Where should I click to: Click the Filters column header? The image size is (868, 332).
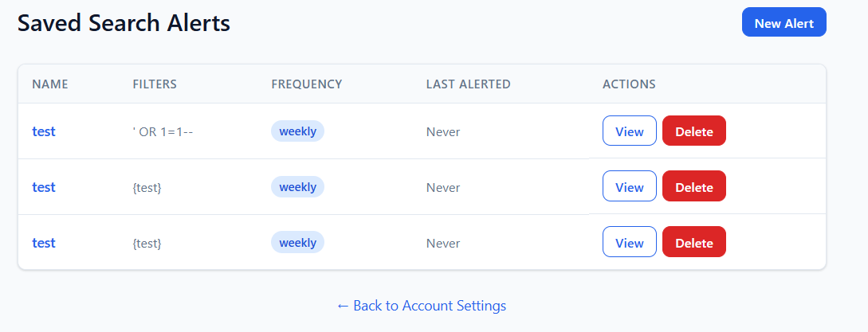pos(155,84)
